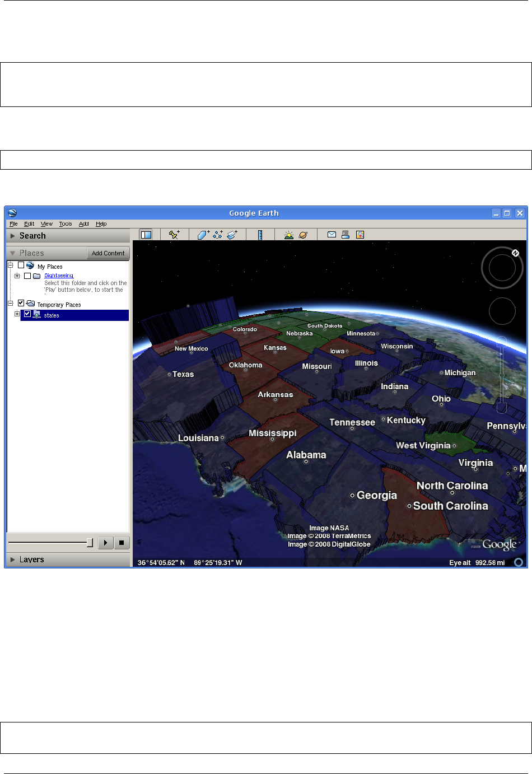Click the Add Polygon toolbar icon
The width and height of the screenshot is (532, 774).
(x=203, y=235)
